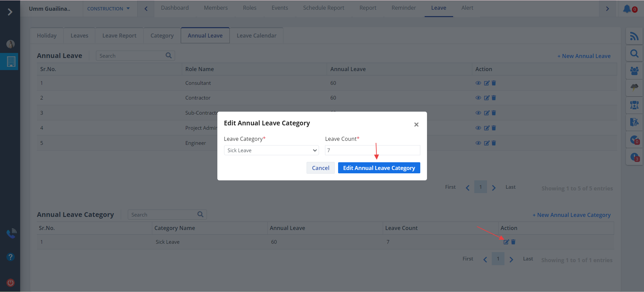Click the Leave Count input field
Image resolution: width=644 pixels, height=292 pixels.
pyautogui.click(x=372, y=150)
